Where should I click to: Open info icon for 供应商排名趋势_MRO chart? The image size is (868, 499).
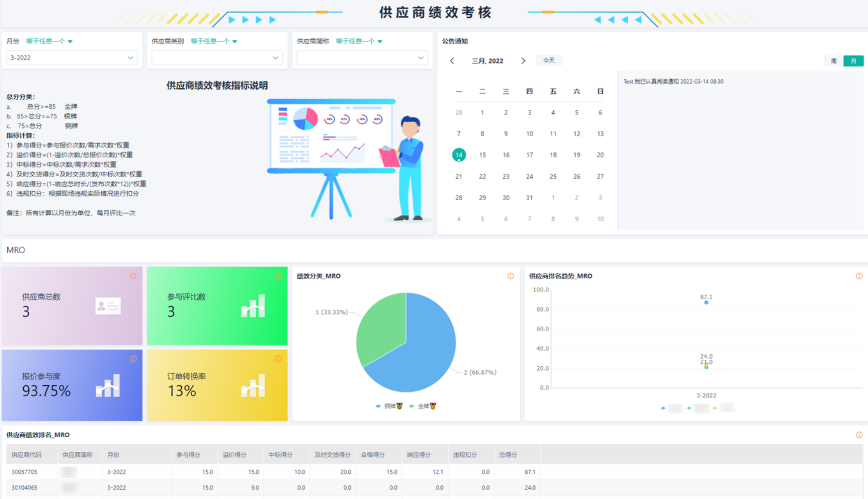pyautogui.click(x=859, y=276)
